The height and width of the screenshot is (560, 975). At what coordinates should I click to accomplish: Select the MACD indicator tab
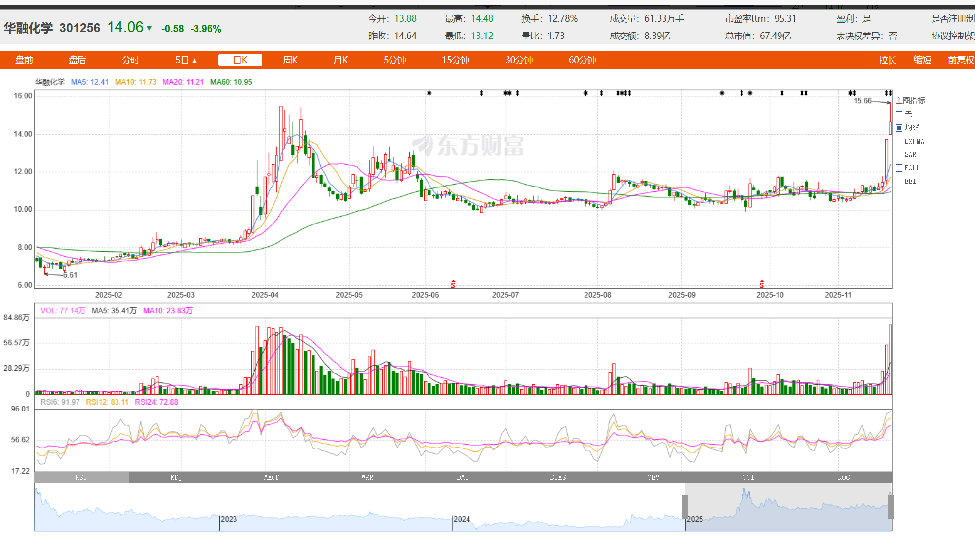[272, 477]
